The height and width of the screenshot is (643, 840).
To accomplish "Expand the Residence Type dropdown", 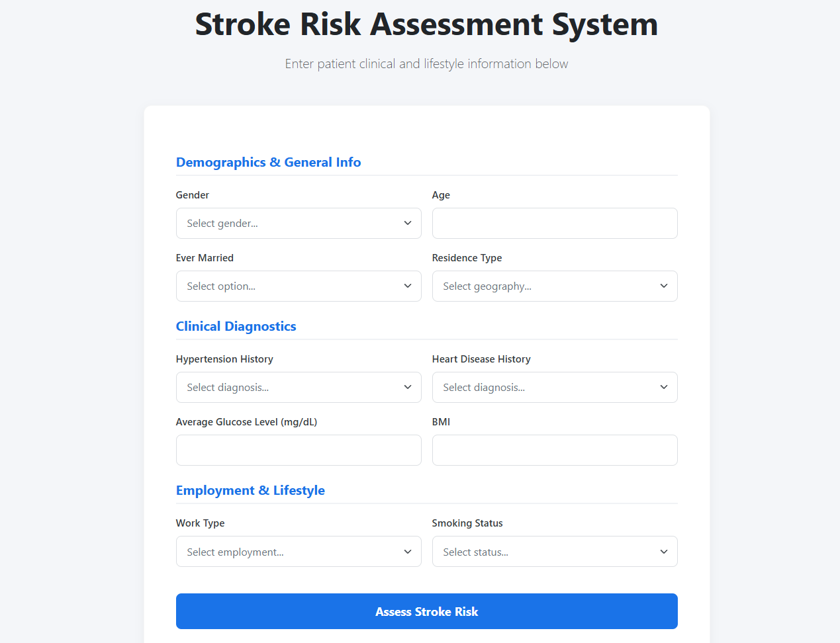I will pos(555,286).
